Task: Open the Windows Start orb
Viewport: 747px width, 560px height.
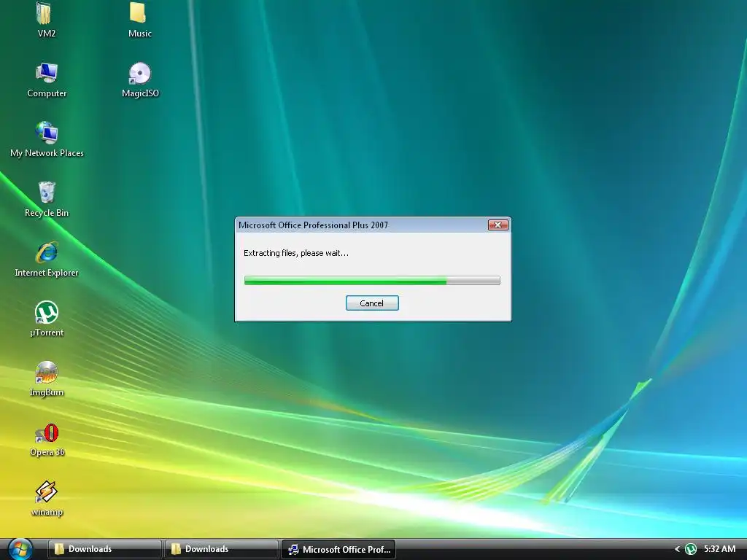Action: click(x=20, y=549)
